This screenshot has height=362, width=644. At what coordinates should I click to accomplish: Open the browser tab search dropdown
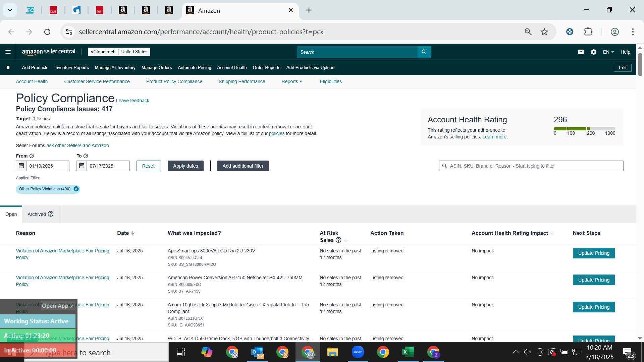click(10, 10)
